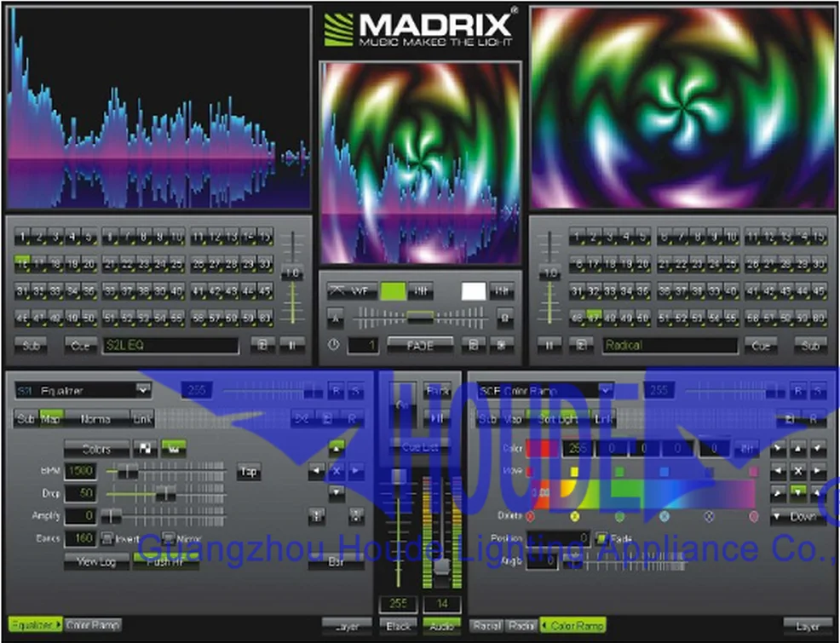Image resolution: width=840 pixels, height=643 pixels.
Task: Click the R button in Equalizer top row
Action: coord(336,391)
